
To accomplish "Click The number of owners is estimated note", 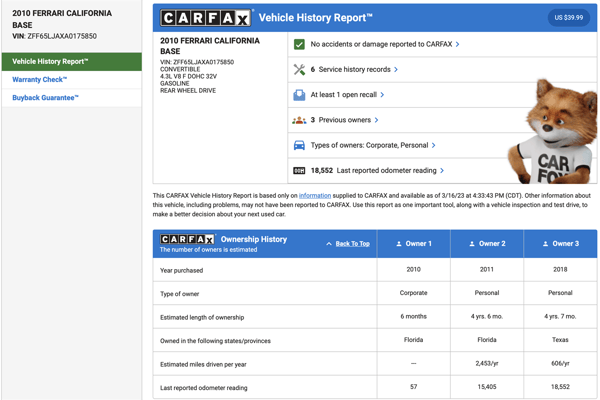I will click(x=209, y=250).
